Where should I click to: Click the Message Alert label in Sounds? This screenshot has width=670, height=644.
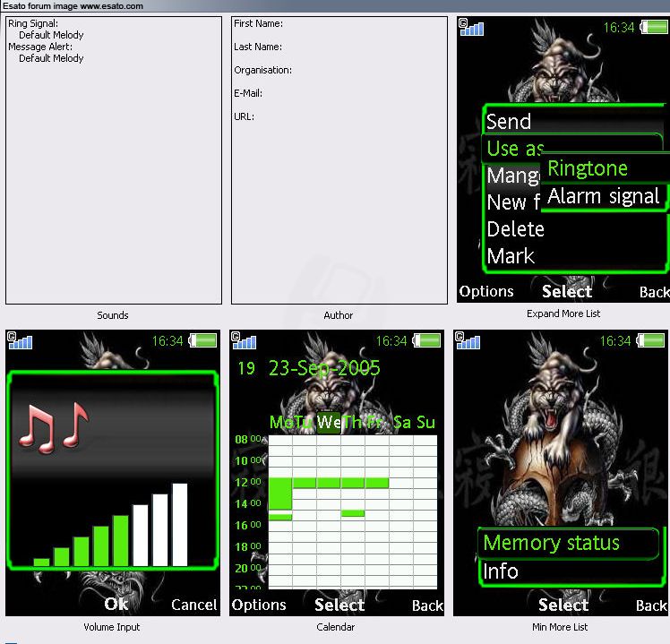(40, 47)
